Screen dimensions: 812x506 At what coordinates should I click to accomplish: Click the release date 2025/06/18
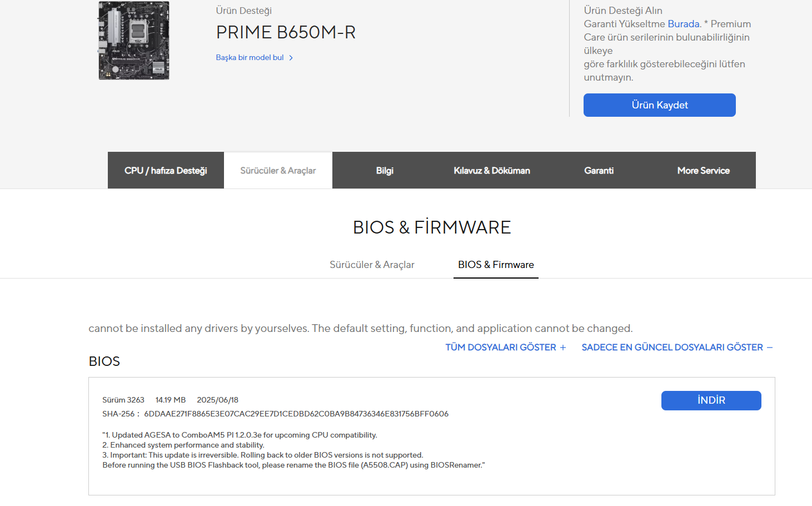click(x=217, y=400)
